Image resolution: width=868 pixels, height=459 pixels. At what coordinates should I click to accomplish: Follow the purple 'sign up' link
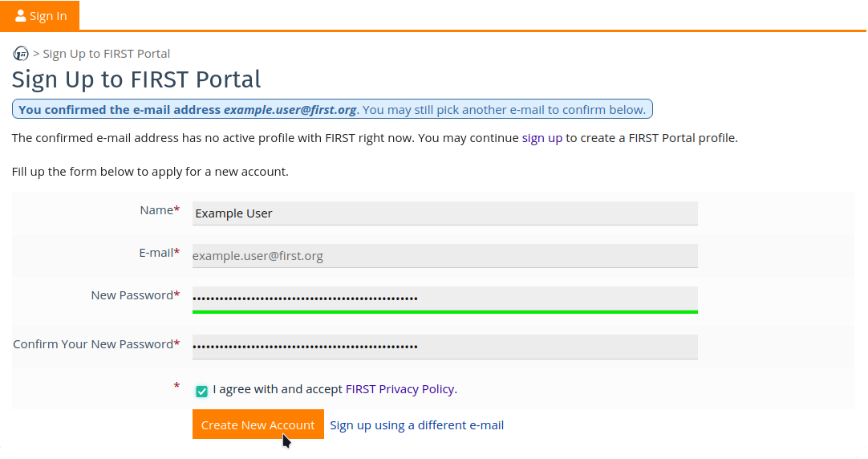tap(542, 138)
